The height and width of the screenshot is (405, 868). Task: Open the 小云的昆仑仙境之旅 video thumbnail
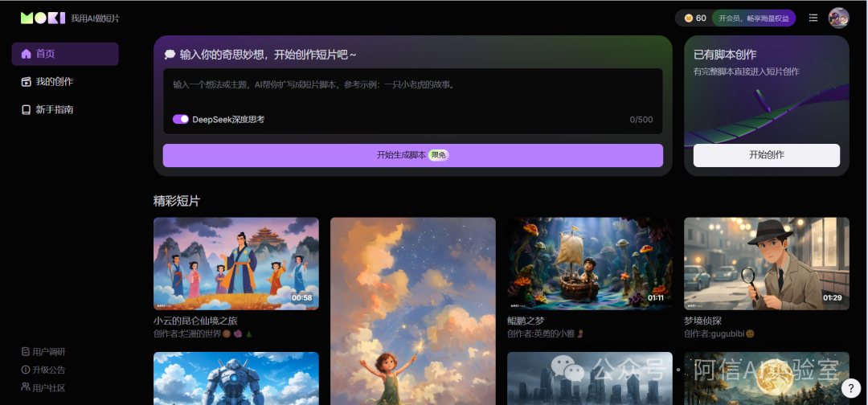click(x=235, y=264)
